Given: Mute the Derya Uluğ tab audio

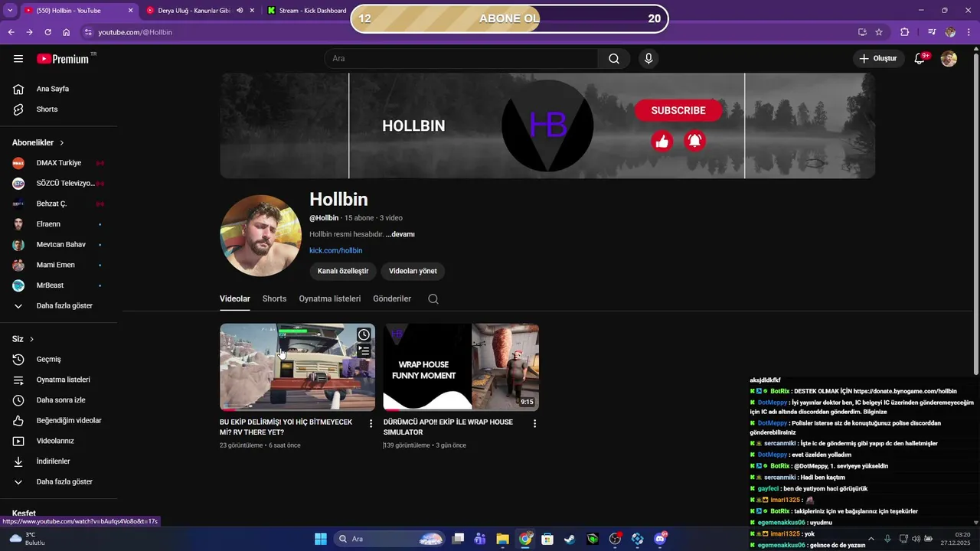Looking at the screenshot, I should pyautogui.click(x=240, y=11).
